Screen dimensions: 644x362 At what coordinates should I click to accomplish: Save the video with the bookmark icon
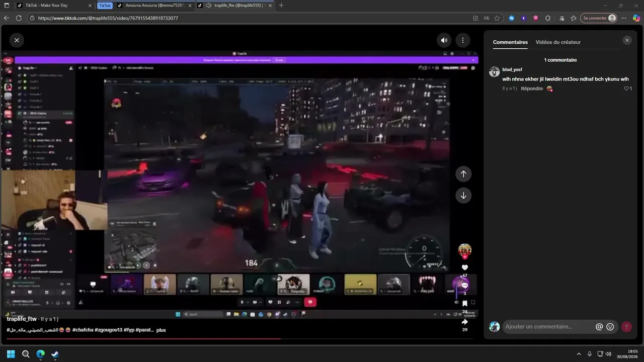pos(465,304)
